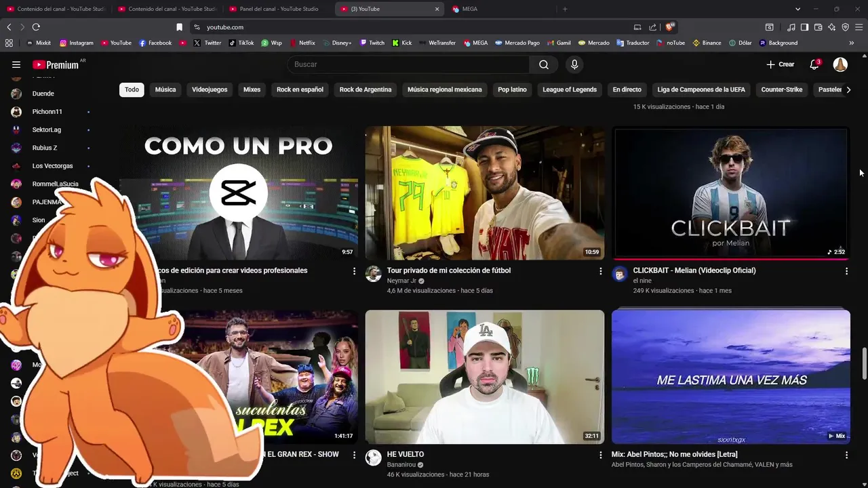Start voice search with the microphone icon
The height and width of the screenshot is (488, 868).
click(x=574, y=64)
